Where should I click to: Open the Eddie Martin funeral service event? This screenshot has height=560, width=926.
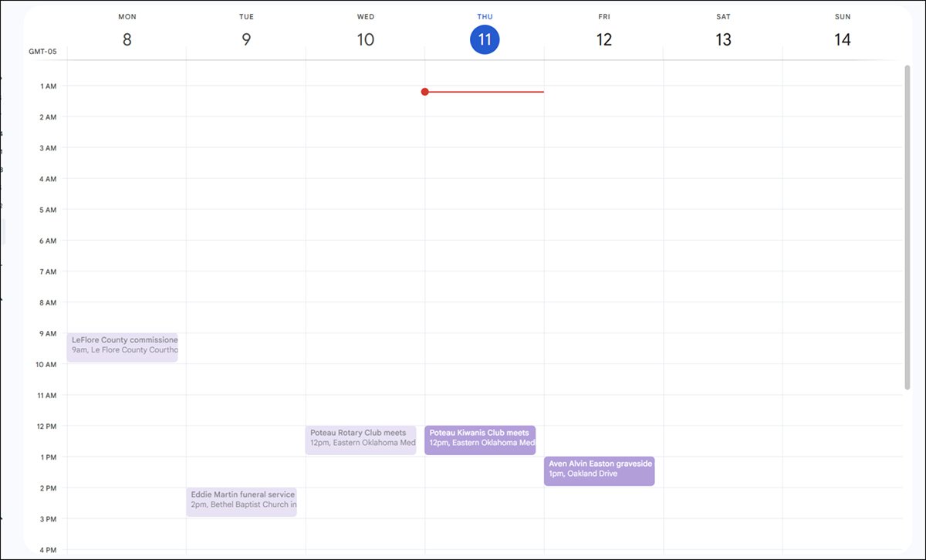(x=242, y=502)
